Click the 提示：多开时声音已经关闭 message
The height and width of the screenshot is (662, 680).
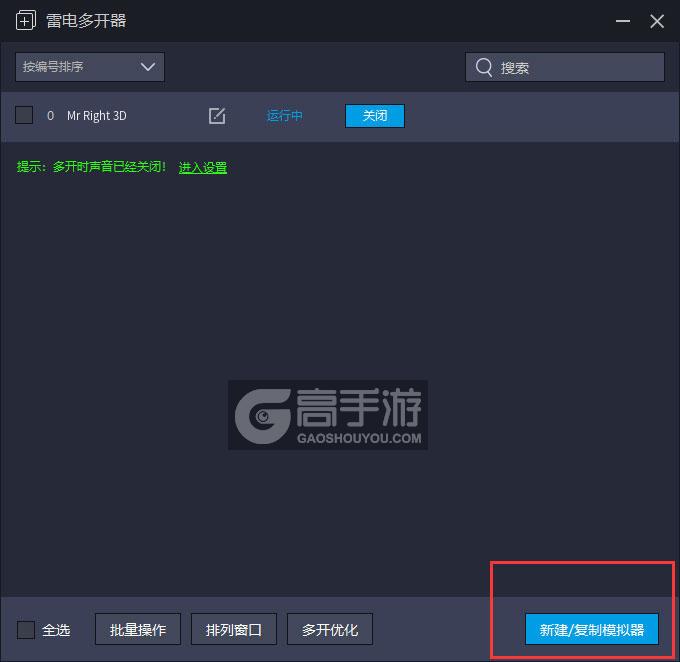tap(91, 167)
